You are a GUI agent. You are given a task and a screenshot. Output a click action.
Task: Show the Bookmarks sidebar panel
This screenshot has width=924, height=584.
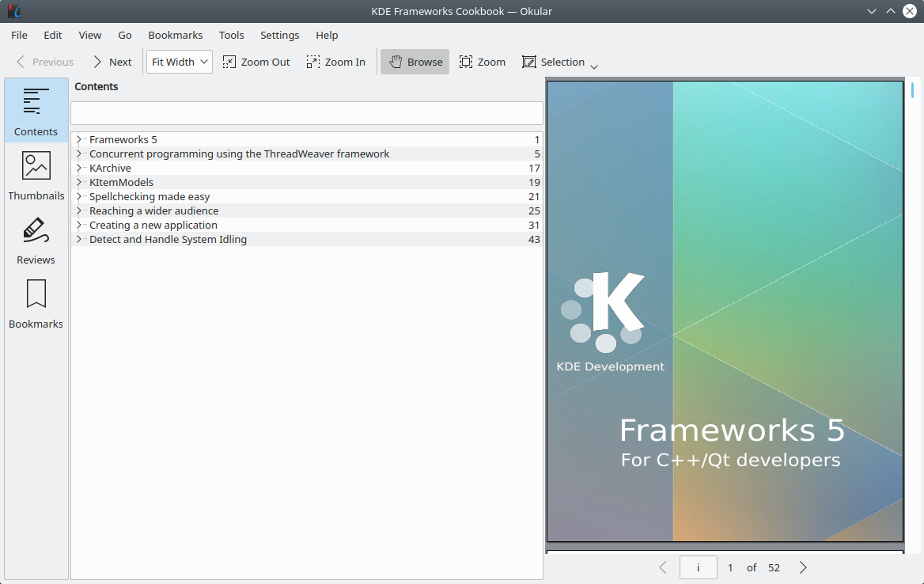[36, 304]
